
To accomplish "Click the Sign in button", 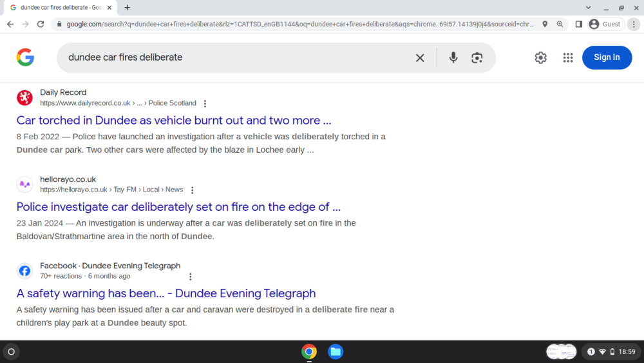I will pyautogui.click(x=607, y=57).
